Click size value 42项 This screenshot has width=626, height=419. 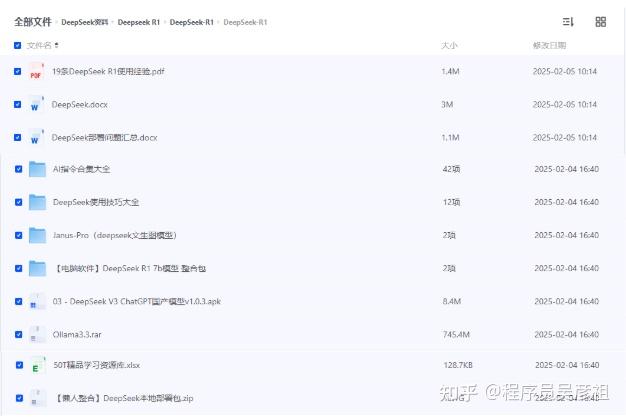(x=451, y=169)
